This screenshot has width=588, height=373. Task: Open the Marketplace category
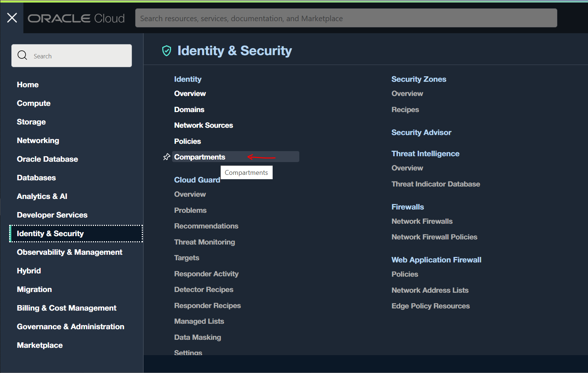coord(40,345)
